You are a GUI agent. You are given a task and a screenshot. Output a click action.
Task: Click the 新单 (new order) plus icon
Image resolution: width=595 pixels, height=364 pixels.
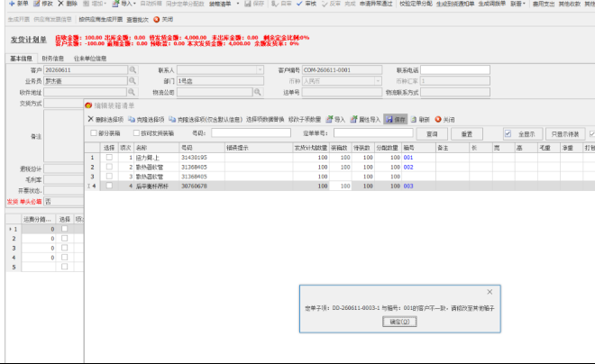tap(12, 4)
